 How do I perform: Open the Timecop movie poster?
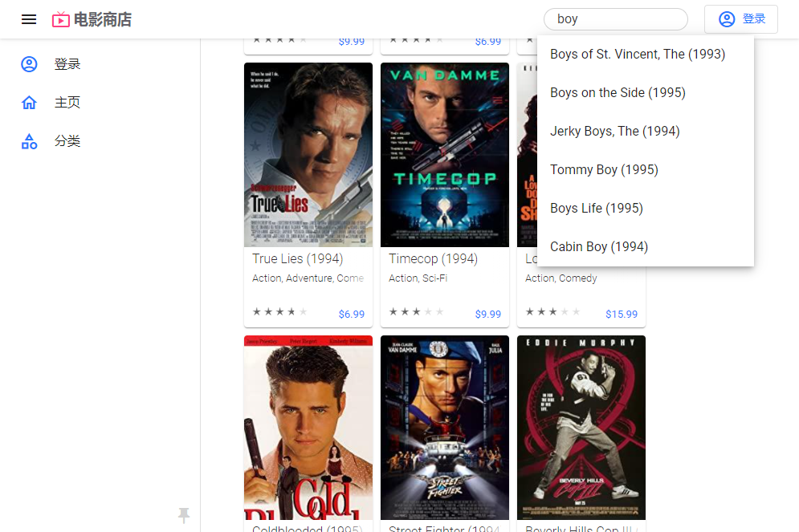(x=445, y=155)
